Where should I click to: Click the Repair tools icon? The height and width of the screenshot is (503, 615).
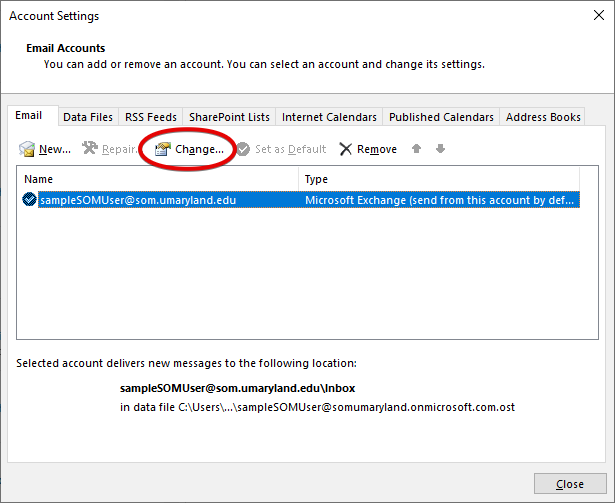click(89, 149)
